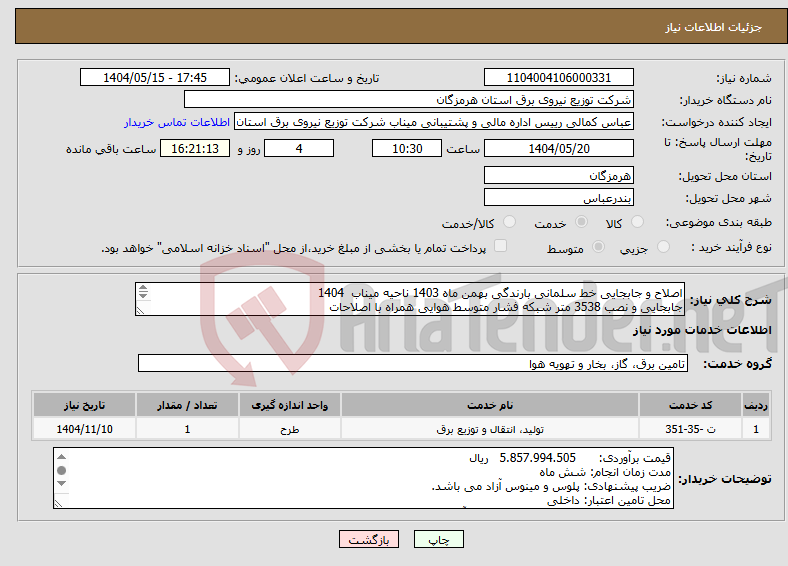Click the cell تولید، انتقال و توزیع برق

490,429
